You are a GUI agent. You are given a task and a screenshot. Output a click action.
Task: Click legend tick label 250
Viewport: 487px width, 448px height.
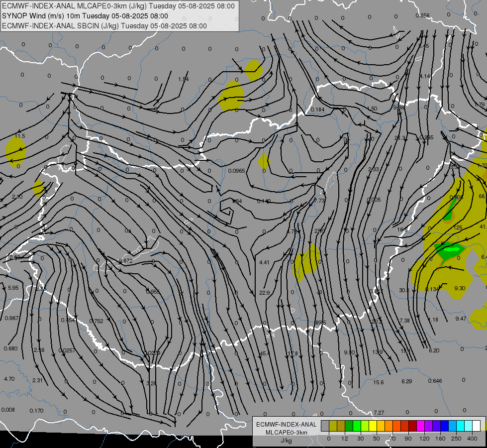[456, 439]
